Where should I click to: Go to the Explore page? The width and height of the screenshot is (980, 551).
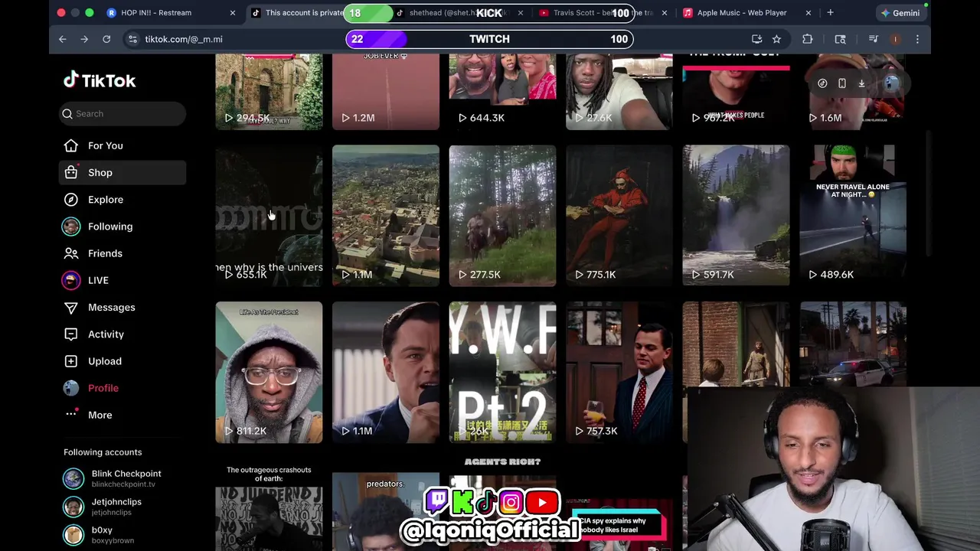105,199
